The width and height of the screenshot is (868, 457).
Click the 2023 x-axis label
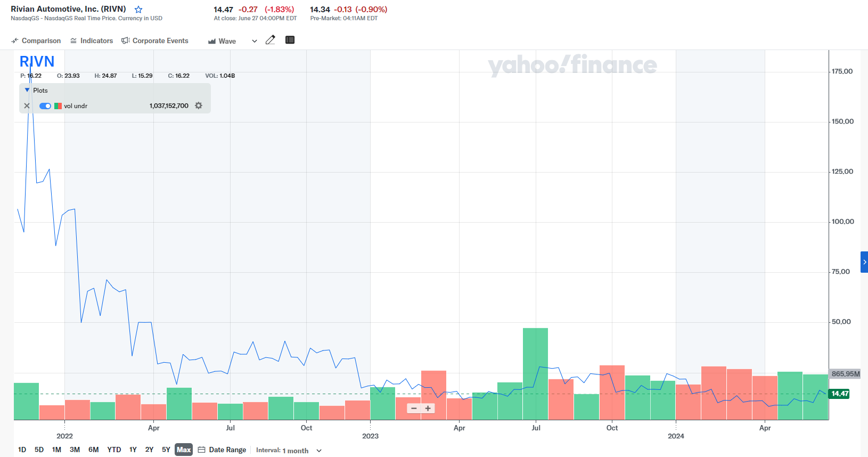(370, 436)
